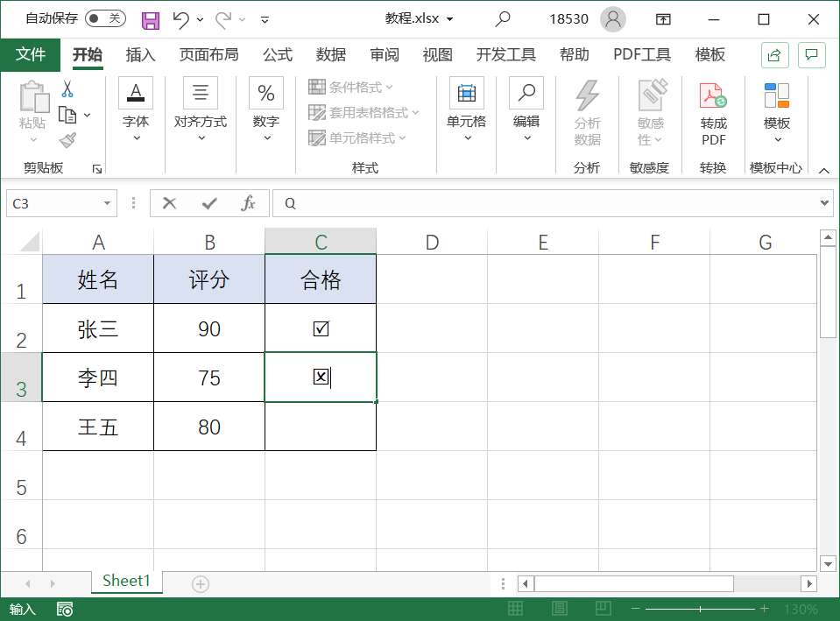Screen dimensions: 840x621
Task: Uncheck the checkbox beside 张三
Action: (x=321, y=328)
